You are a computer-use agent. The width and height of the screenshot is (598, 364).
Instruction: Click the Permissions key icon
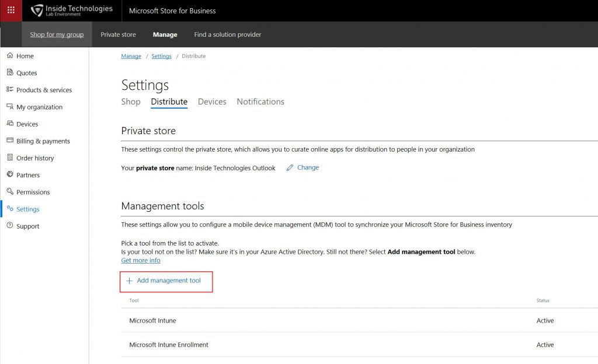coord(10,191)
